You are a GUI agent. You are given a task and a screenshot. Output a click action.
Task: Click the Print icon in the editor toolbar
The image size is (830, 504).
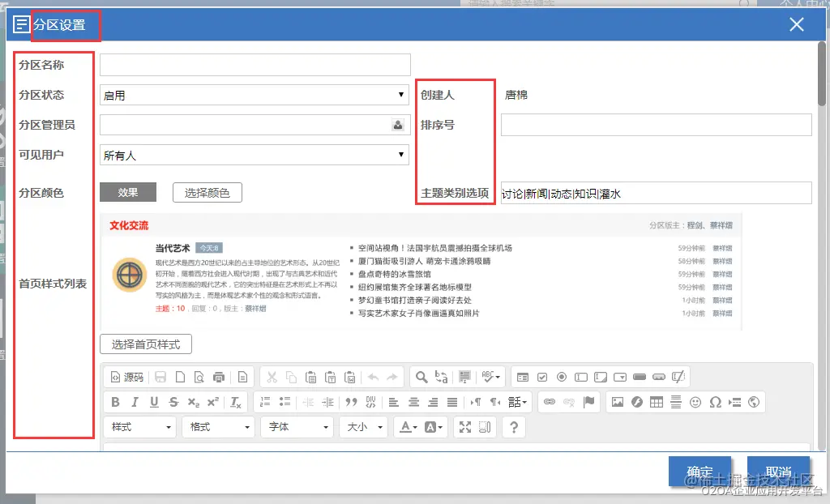pyautogui.click(x=219, y=376)
